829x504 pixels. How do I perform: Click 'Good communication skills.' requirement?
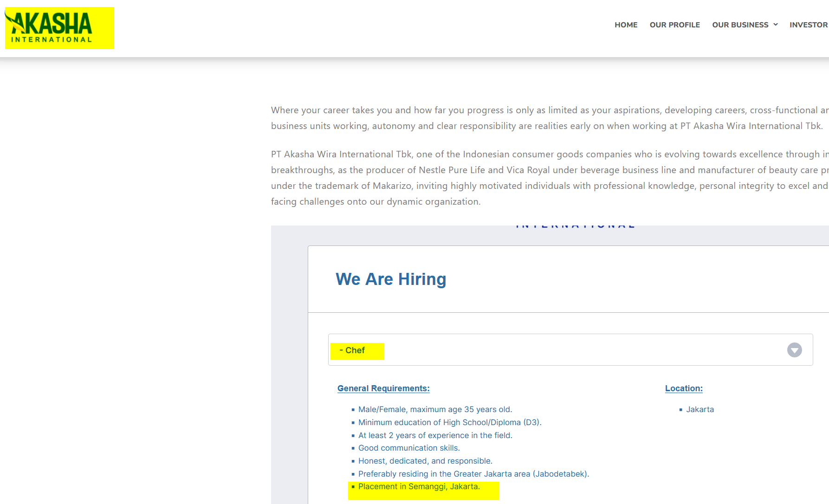pos(409,448)
